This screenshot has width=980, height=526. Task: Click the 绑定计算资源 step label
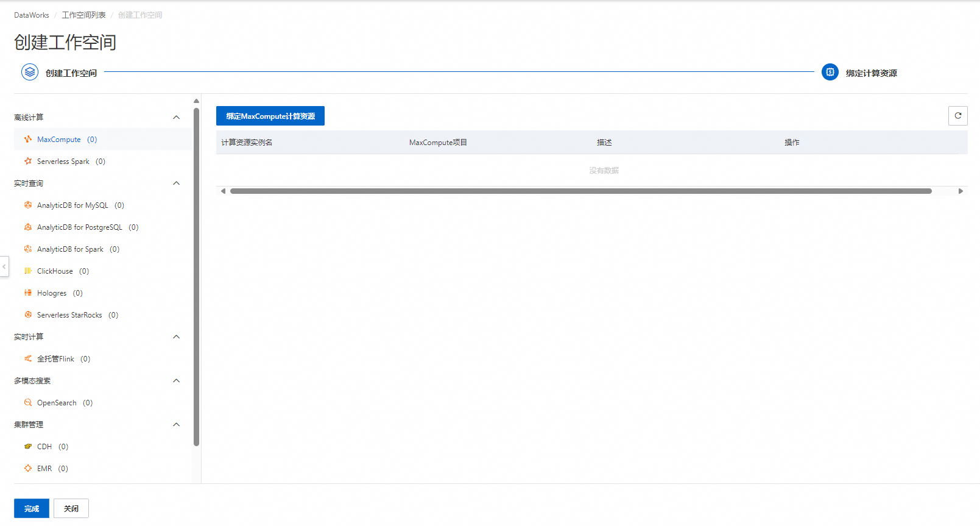tap(872, 73)
